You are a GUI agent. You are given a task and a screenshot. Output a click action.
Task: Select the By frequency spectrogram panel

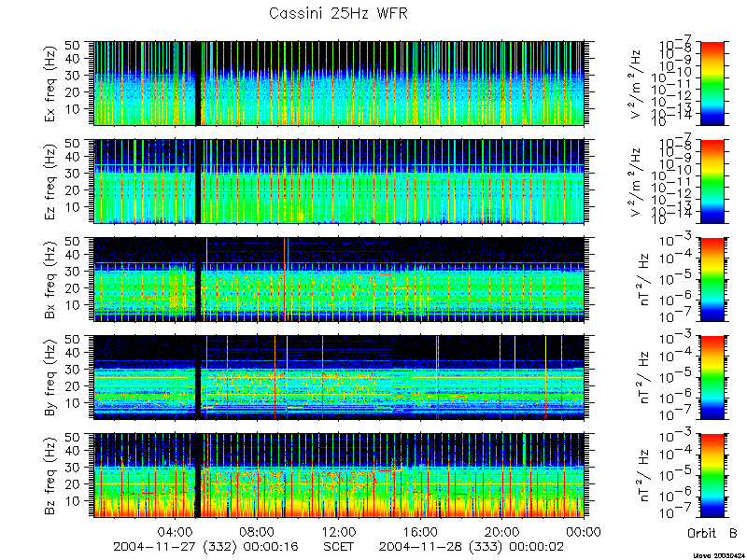click(x=339, y=377)
